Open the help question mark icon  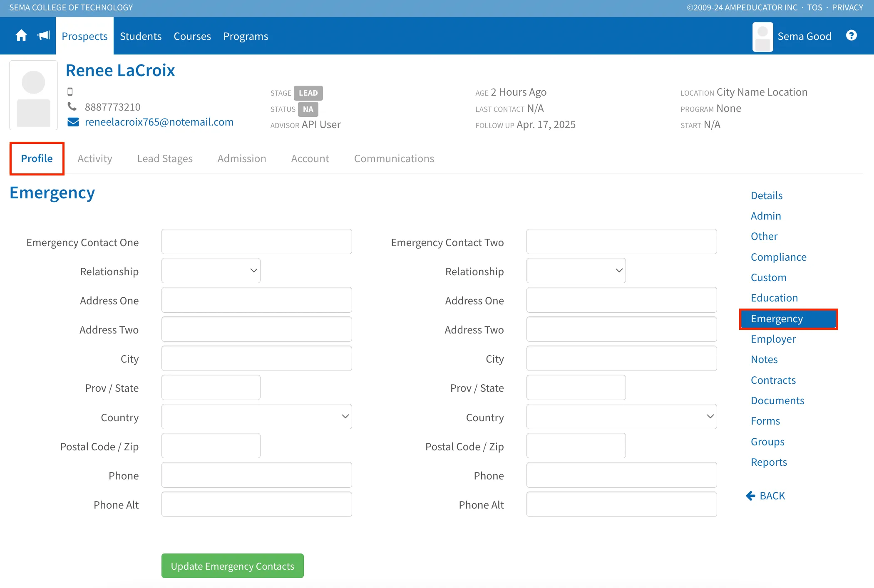(851, 36)
